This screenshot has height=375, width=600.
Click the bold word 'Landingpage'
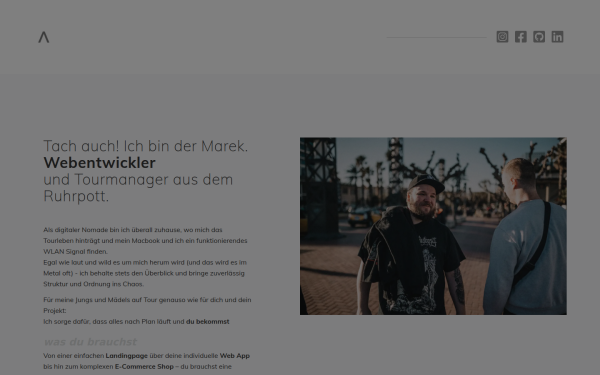[127, 356]
